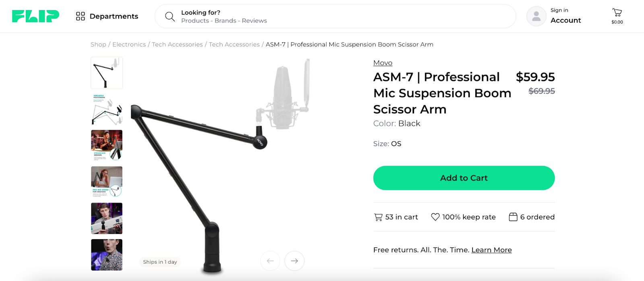Click the heart icon beside keep rate
The width and height of the screenshot is (644, 281).
pyautogui.click(x=435, y=217)
